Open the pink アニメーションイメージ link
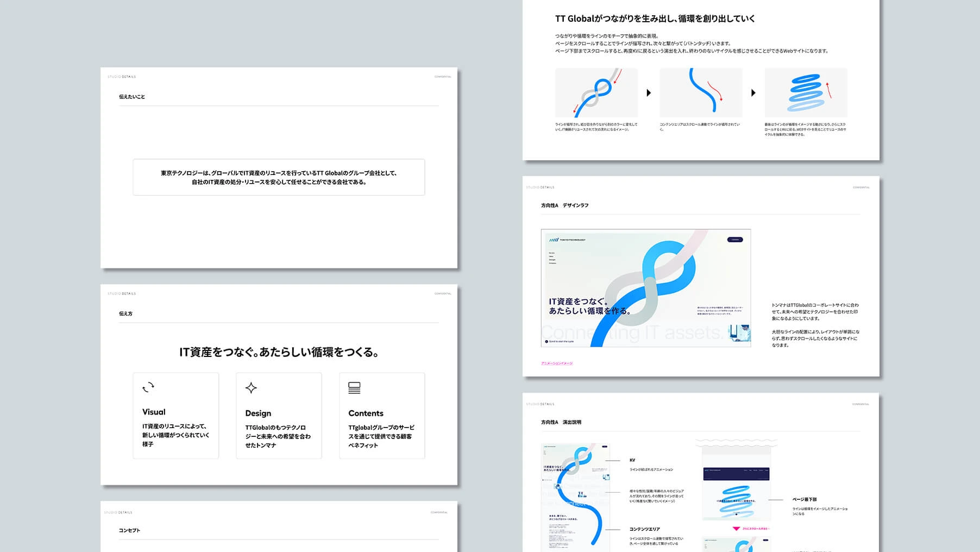The image size is (980, 552). [557, 363]
